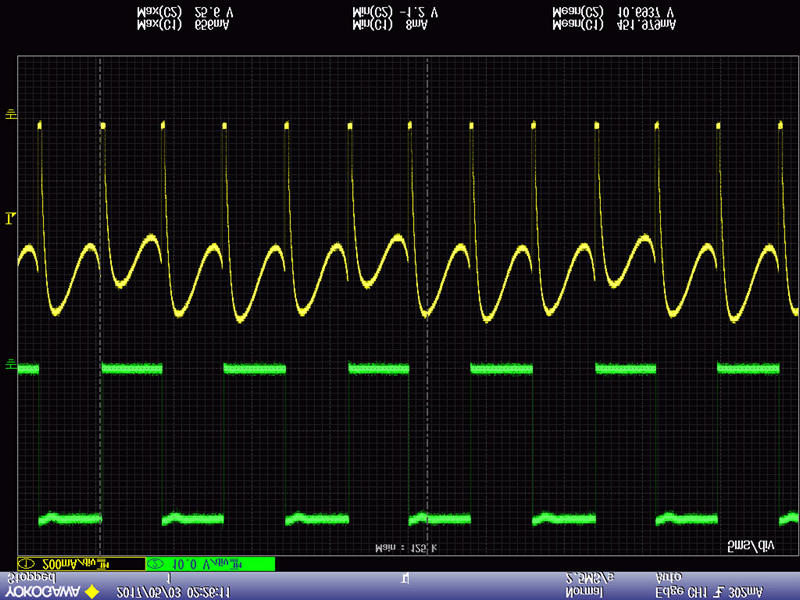Image resolution: width=800 pixels, height=600 pixels.
Task: Click the 2.5MS/s sample rate
Action: 590,578
